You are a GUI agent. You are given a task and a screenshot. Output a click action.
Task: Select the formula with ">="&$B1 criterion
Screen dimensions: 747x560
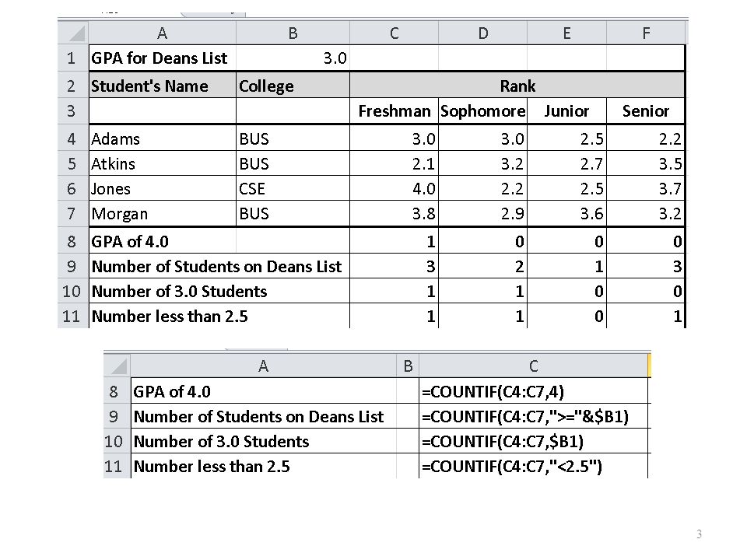tap(534, 417)
